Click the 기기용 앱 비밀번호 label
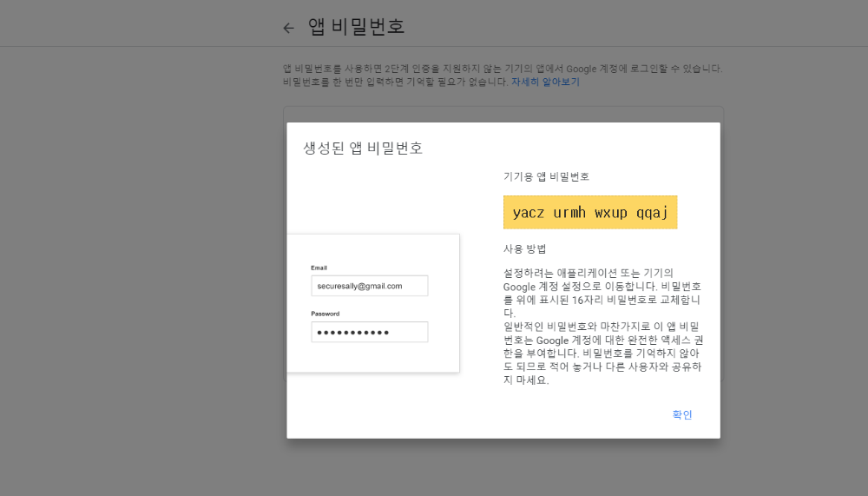 pos(546,177)
